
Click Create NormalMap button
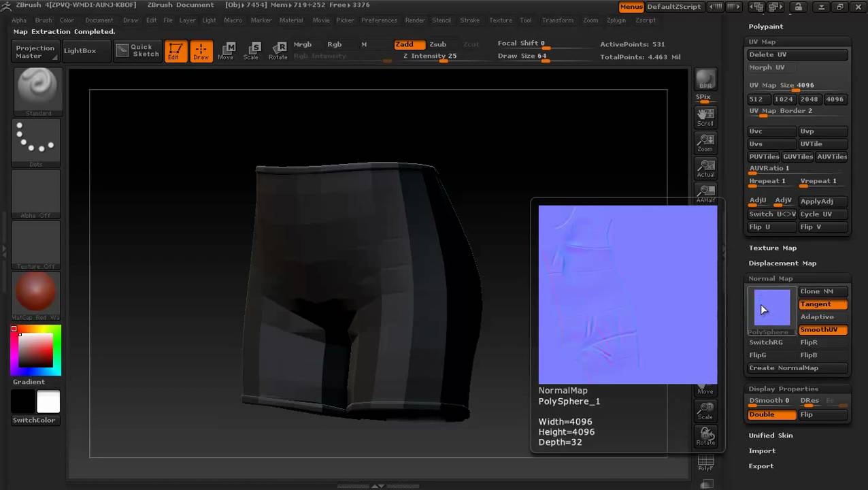pos(798,368)
